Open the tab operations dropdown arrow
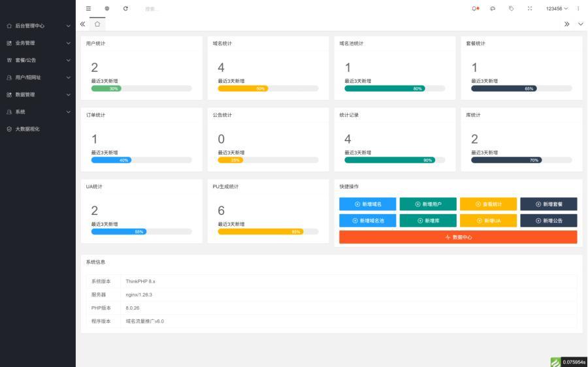Viewport: 588px width, 367px height. click(580, 24)
